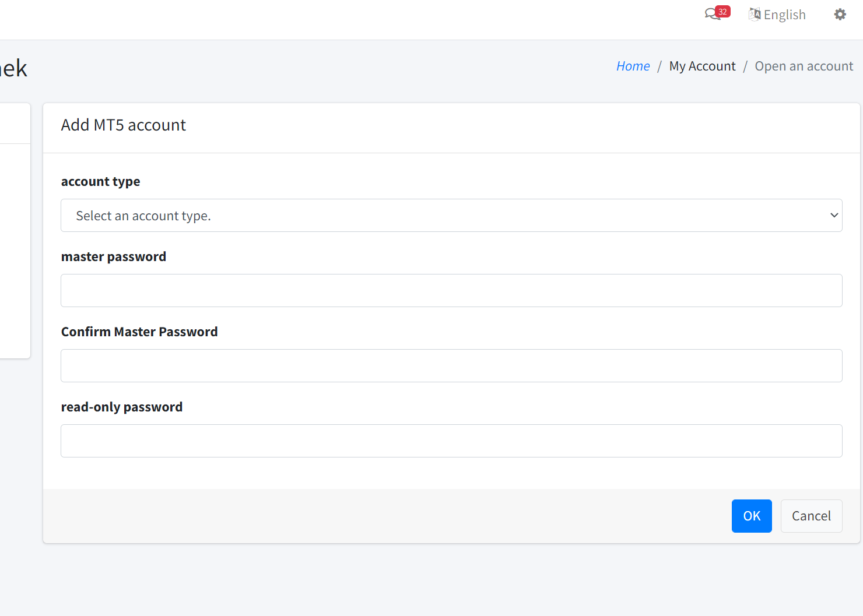The image size is (863, 616).
Task: Click 'Open an account' breadcrumb item
Action: pos(804,66)
